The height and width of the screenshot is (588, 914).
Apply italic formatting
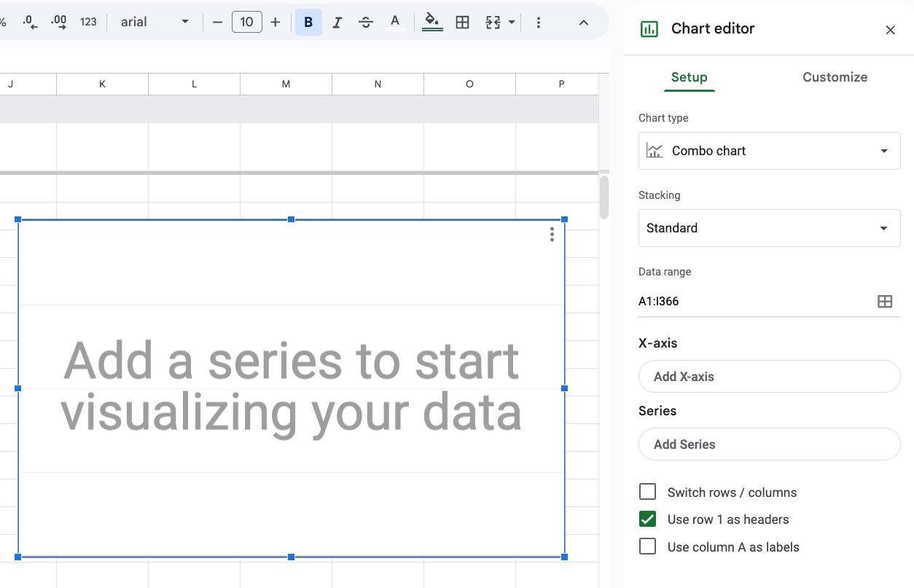[337, 23]
